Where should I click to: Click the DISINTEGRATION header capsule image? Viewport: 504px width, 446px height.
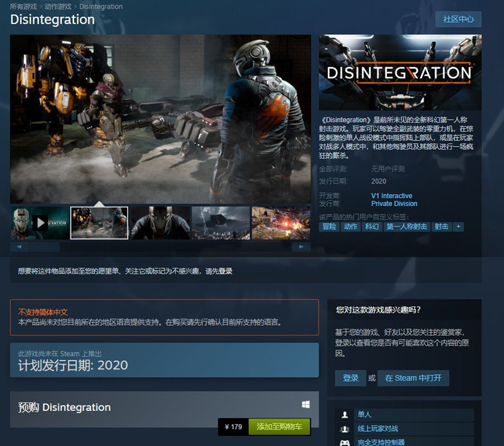point(400,72)
